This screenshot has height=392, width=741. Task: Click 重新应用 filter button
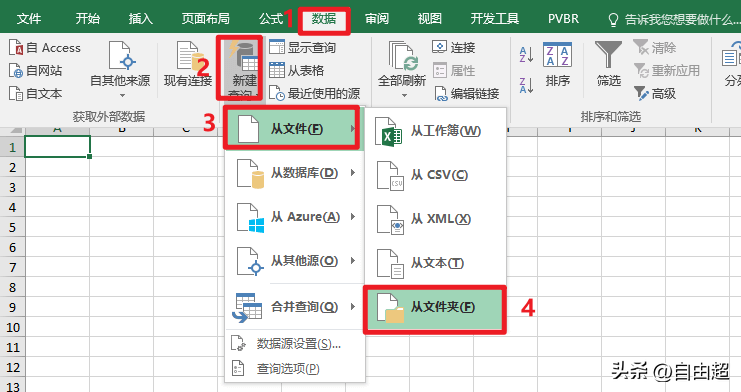click(667, 70)
